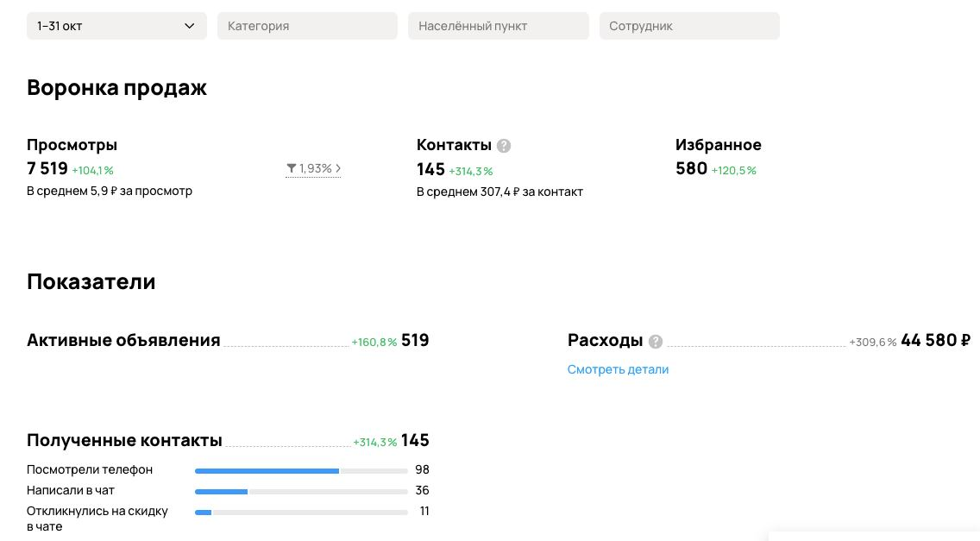Viewport: 980px width, 541px height.
Task: Open the help icon next to Контакты
Action: click(x=502, y=145)
